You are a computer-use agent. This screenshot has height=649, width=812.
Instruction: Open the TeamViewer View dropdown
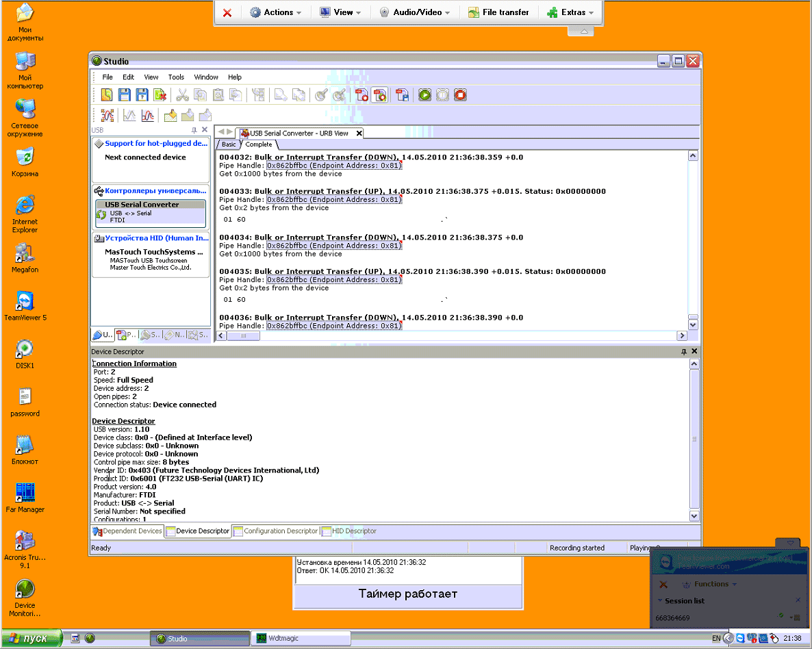click(340, 12)
